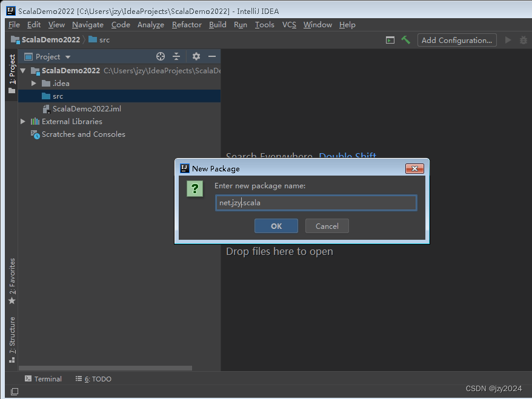Screen dimensions: 532x399
Task: Click External Libraries label
Action: 72,121
